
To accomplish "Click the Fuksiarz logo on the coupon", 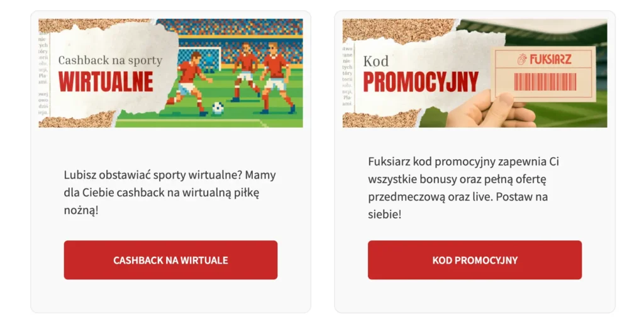I will [545, 59].
